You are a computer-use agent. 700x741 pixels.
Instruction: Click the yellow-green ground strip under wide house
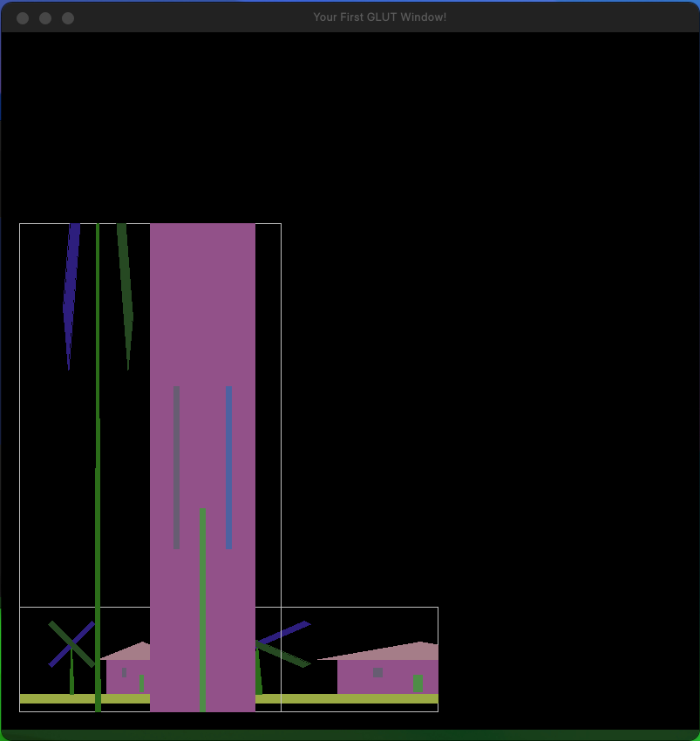pos(349,698)
